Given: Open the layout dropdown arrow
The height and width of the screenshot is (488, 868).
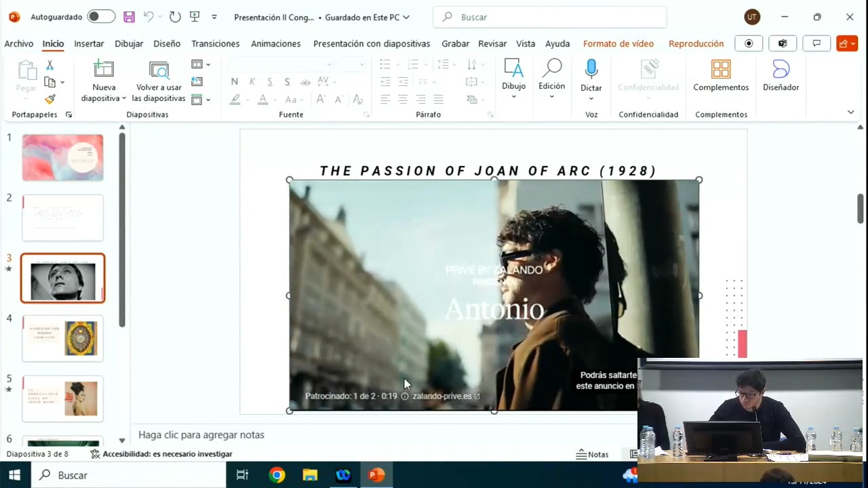Looking at the screenshot, I should 208,64.
